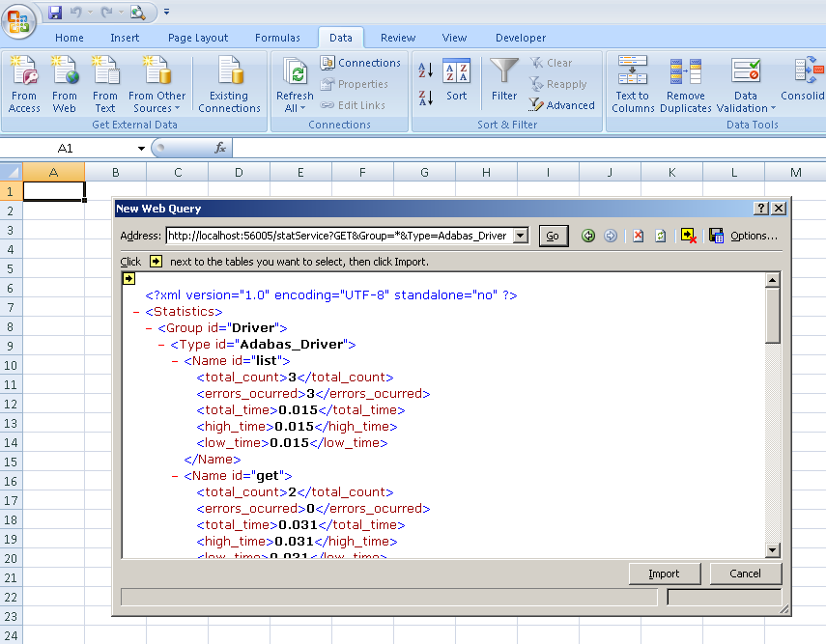Import data From Web

pyautogui.click(x=65, y=84)
